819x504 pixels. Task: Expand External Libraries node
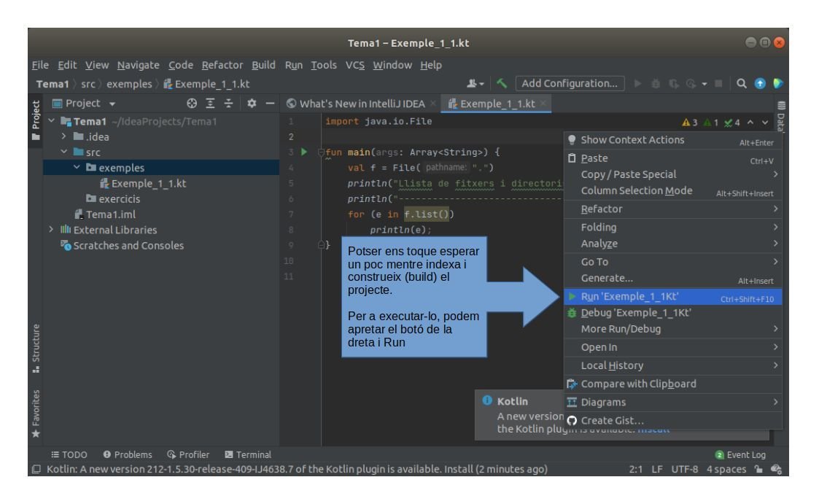[51, 229]
